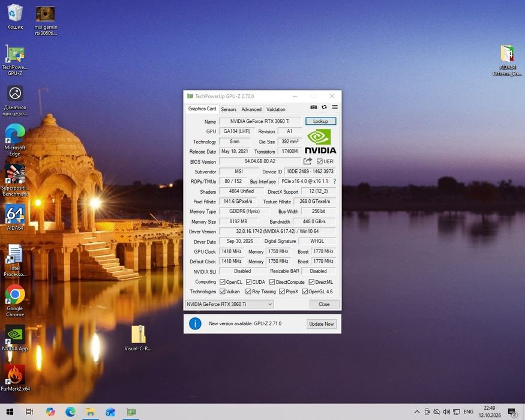Open the GPU-Z hamburger menu
The height and width of the screenshot is (420, 525).
click(x=335, y=107)
